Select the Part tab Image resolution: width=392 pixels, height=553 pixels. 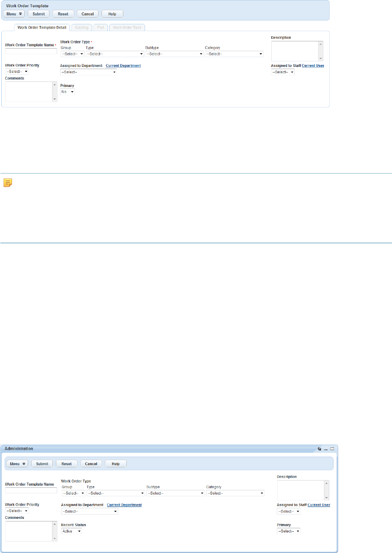coord(100,28)
